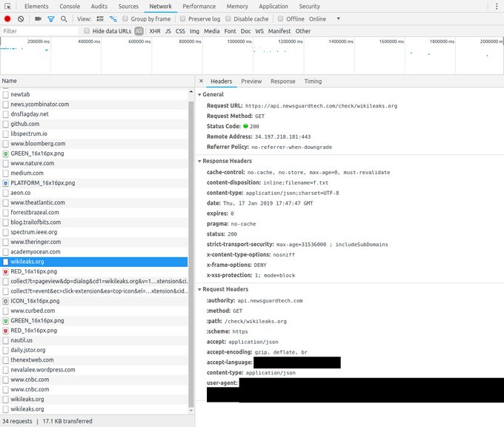
Task: Toggle capture screenshots camera icon
Action: click(38, 19)
